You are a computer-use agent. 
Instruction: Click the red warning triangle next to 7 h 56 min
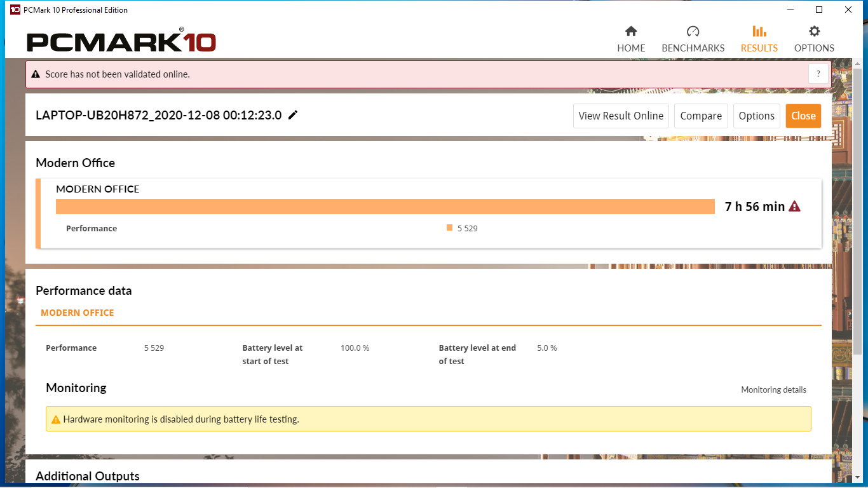(794, 206)
